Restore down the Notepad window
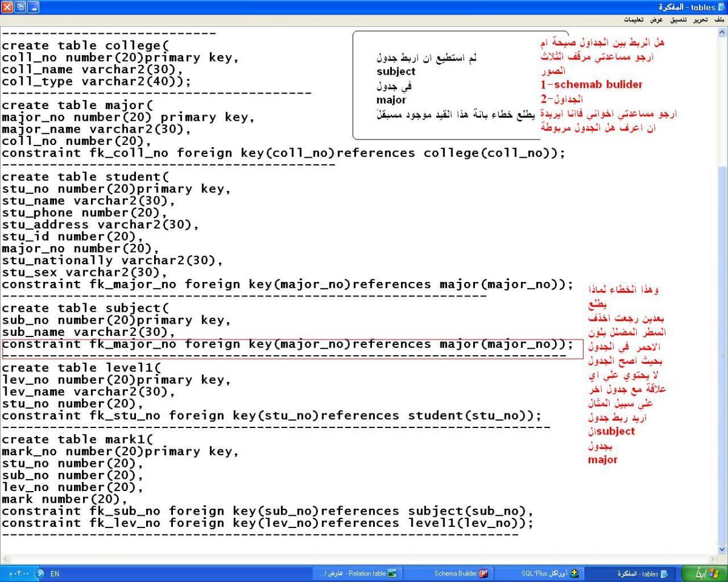The width and height of the screenshot is (728, 582). click(x=19, y=6)
